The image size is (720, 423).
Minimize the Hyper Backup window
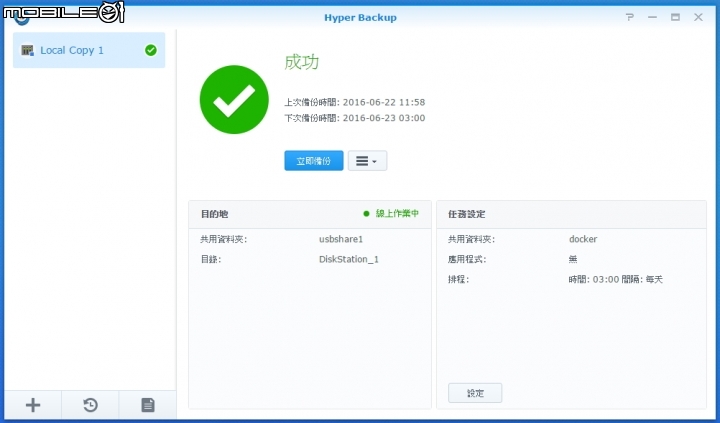click(652, 17)
